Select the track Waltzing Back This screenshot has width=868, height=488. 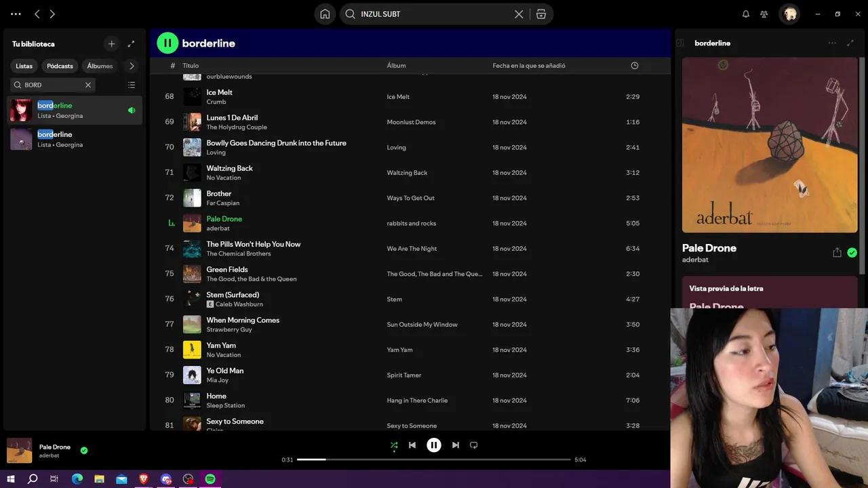click(229, 168)
